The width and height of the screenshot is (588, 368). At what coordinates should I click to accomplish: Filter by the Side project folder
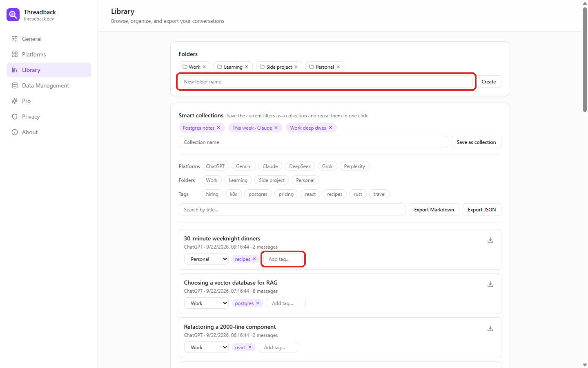pyautogui.click(x=272, y=180)
